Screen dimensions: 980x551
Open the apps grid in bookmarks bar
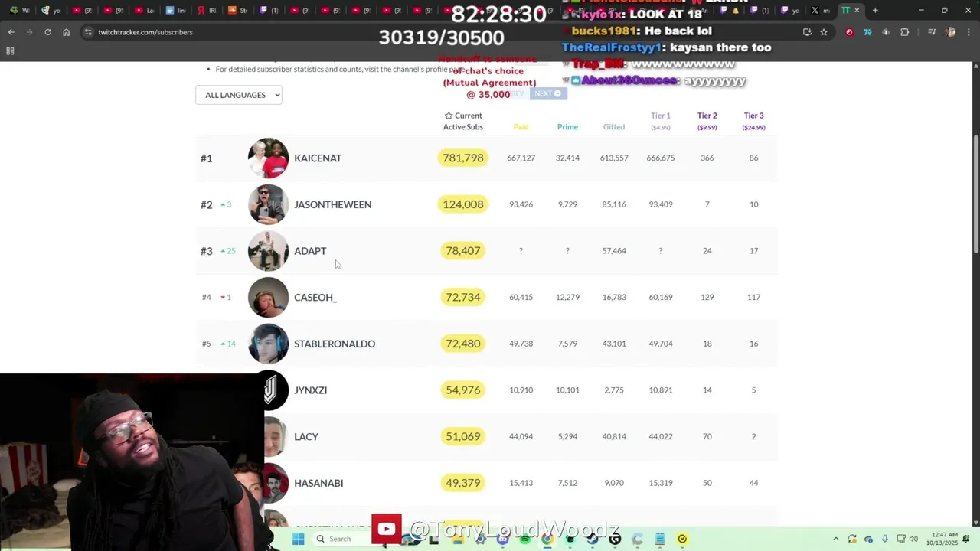tap(10, 51)
